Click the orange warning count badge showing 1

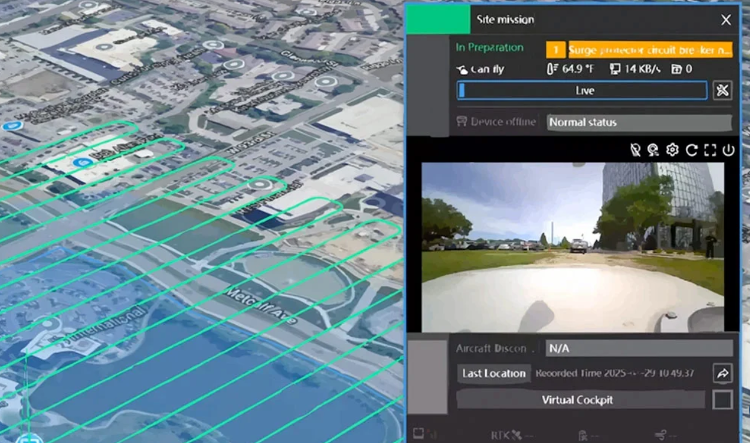click(555, 48)
